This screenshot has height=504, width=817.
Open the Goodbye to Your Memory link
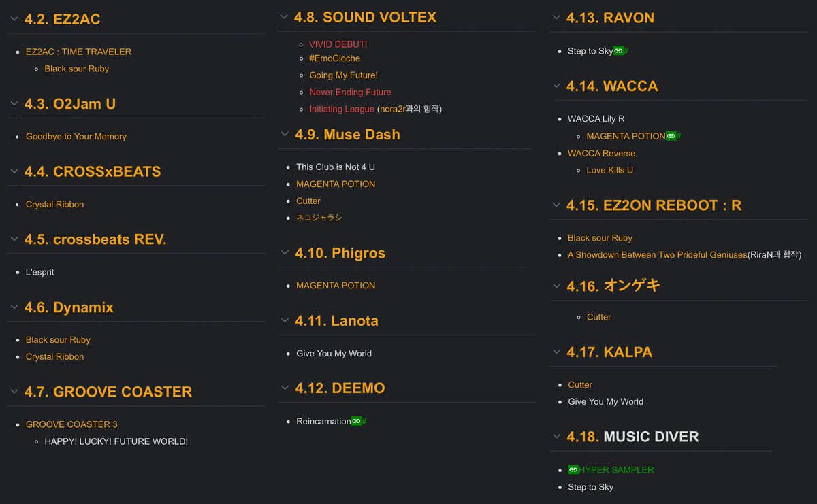pos(76,137)
